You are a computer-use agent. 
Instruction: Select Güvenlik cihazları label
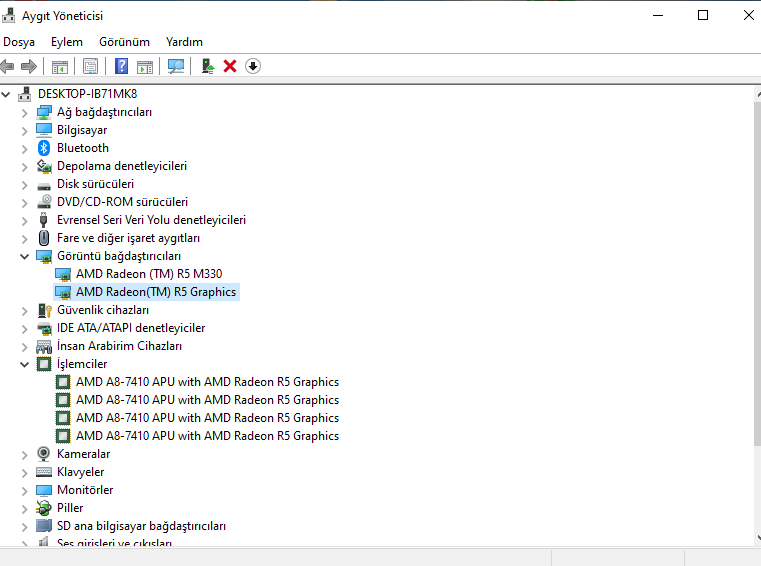click(x=103, y=310)
